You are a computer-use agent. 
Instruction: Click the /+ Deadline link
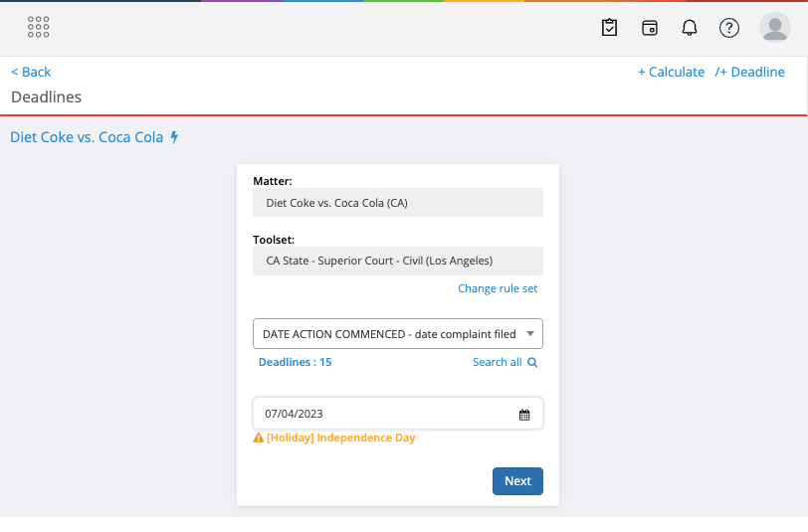tap(749, 73)
